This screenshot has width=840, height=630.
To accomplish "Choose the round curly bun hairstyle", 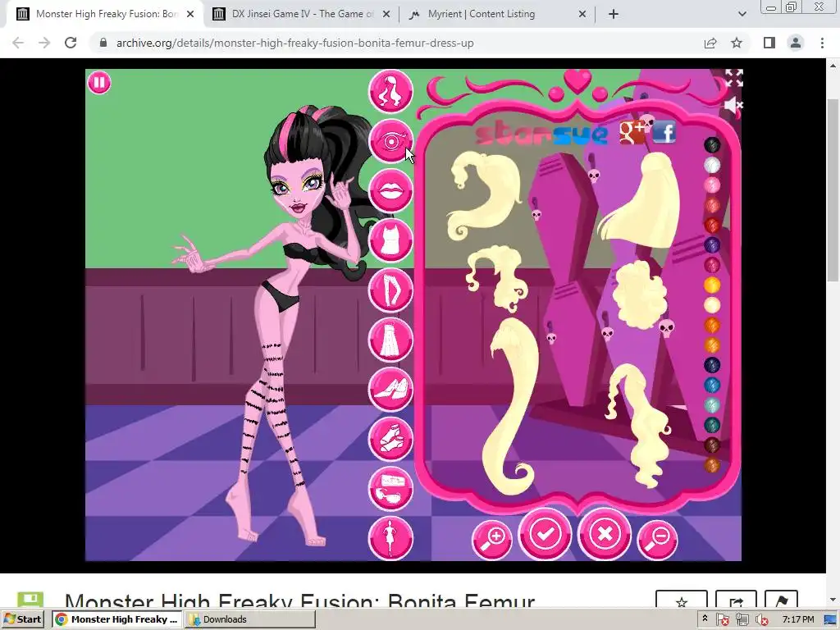I will click(640, 294).
